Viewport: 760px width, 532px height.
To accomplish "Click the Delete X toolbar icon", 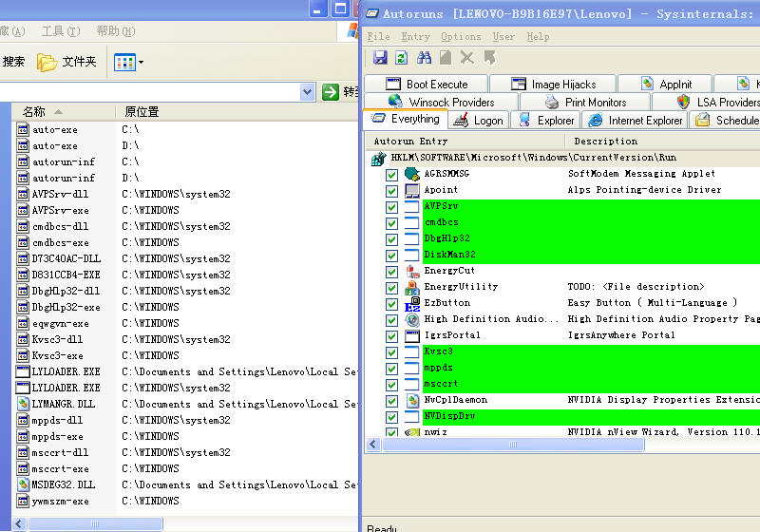I will (x=467, y=58).
